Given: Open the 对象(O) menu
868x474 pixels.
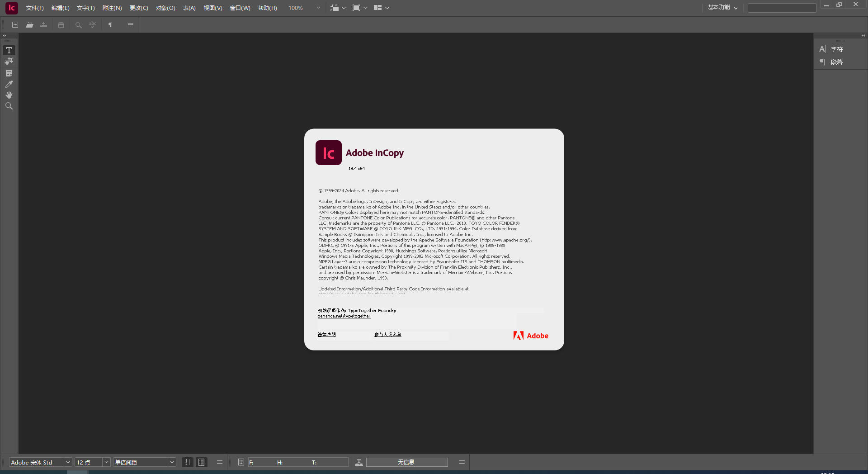Looking at the screenshot, I should pyautogui.click(x=165, y=8).
